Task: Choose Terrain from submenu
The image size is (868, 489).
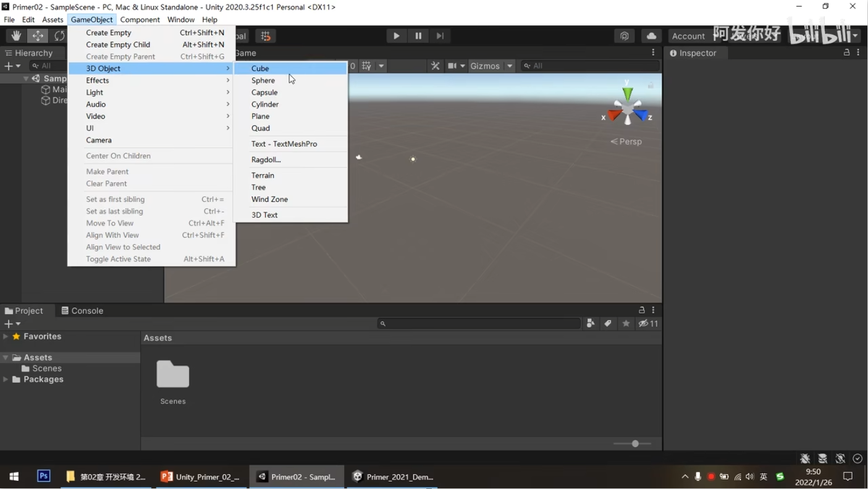Action: pos(290,176)
